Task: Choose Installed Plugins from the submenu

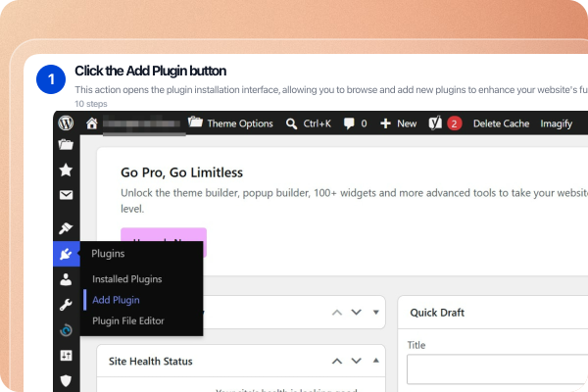Action: 127,279
